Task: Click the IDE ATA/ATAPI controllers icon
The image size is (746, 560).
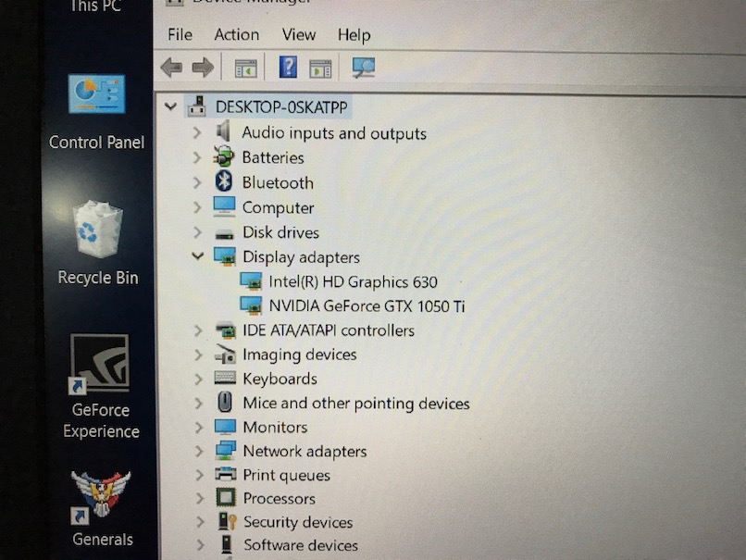Action: click(x=225, y=330)
